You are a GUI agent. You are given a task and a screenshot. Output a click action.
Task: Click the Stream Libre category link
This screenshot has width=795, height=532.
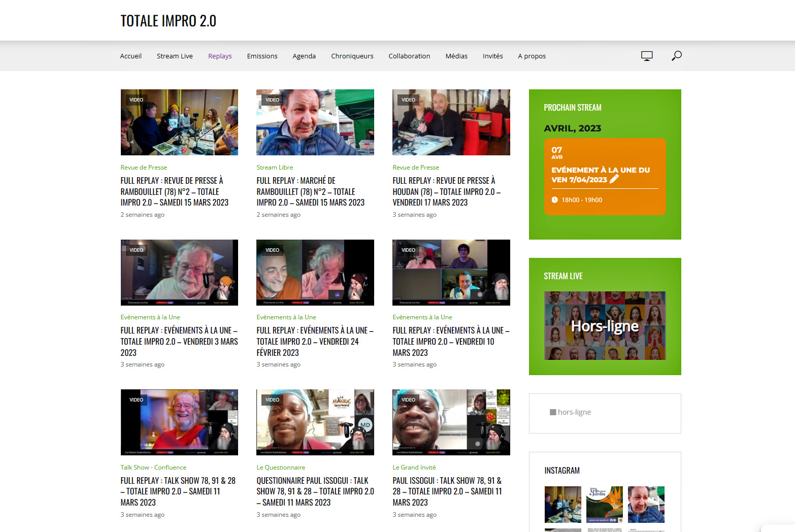coord(275,167)
